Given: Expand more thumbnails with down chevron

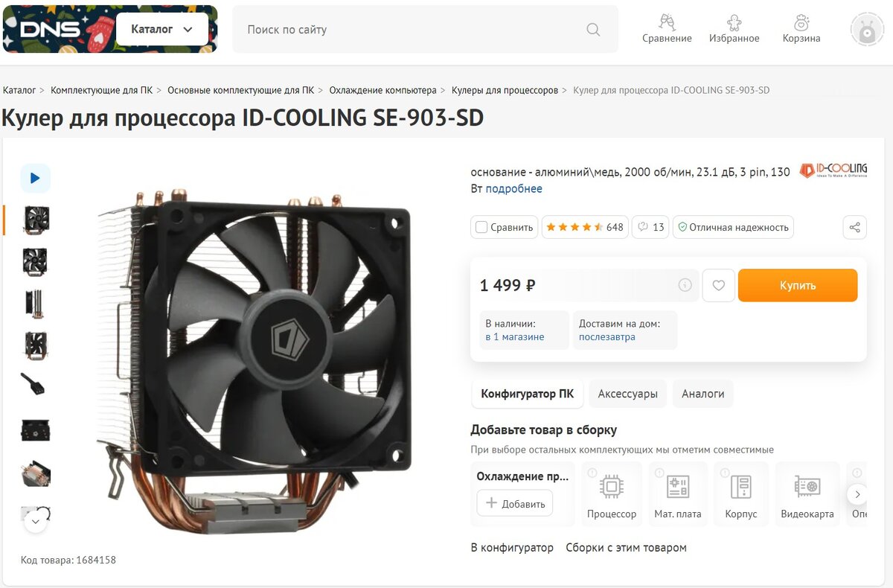Looking at the screenshot, I should tap(36, 522).
